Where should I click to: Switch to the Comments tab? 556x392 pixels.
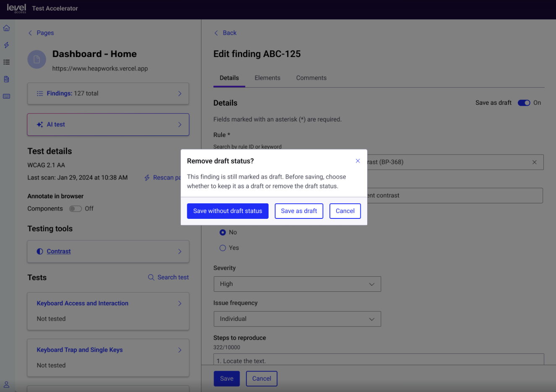click(311, 78)
